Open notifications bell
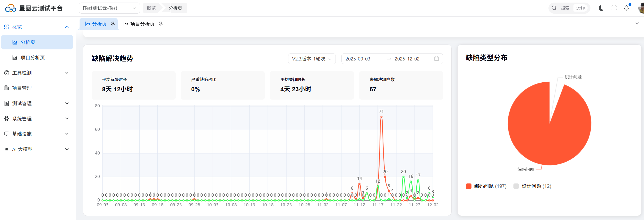The height and width of the screenshot is (220, 644). [626, 8]
